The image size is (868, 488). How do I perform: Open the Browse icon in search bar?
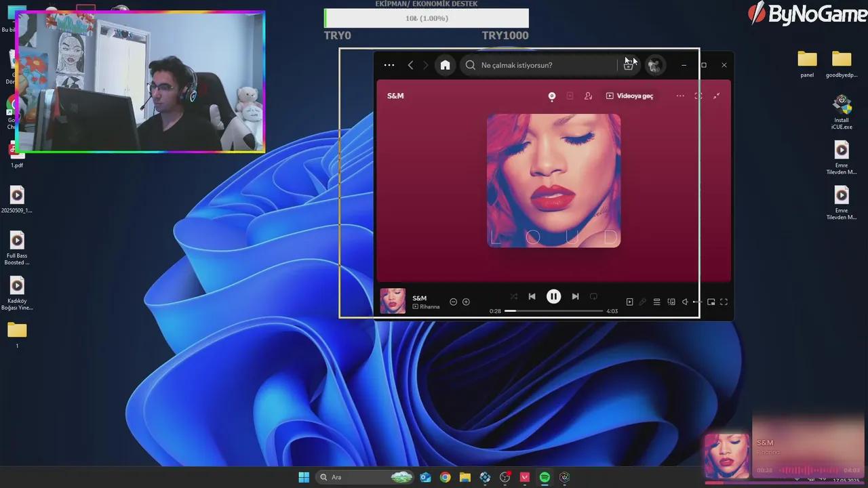click(x=628, y=65)
